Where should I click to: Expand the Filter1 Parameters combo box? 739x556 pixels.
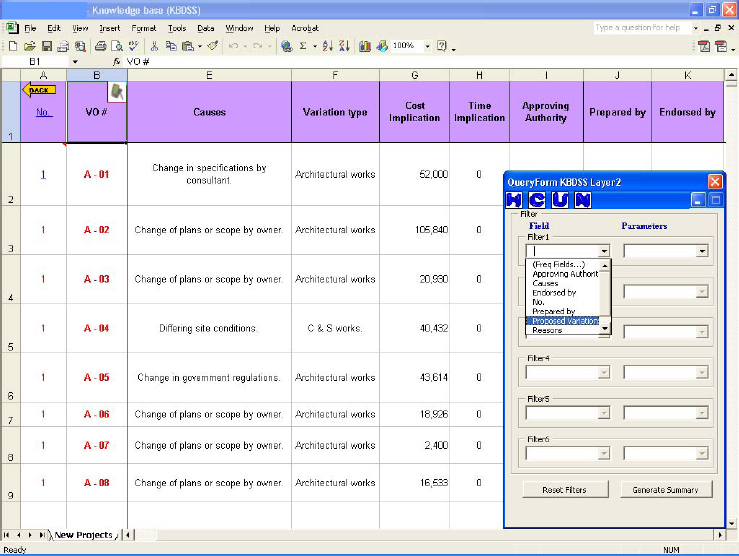click(x=702, y=251)
